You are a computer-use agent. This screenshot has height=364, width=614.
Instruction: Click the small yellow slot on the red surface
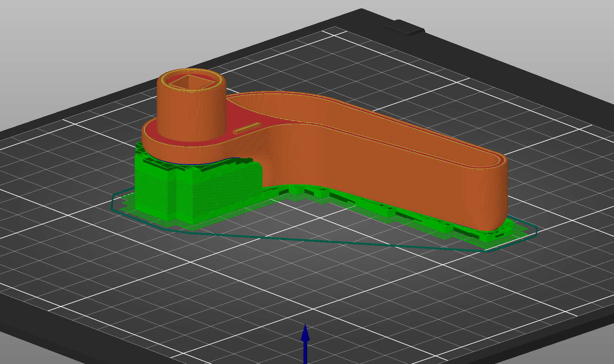[247, 128]
